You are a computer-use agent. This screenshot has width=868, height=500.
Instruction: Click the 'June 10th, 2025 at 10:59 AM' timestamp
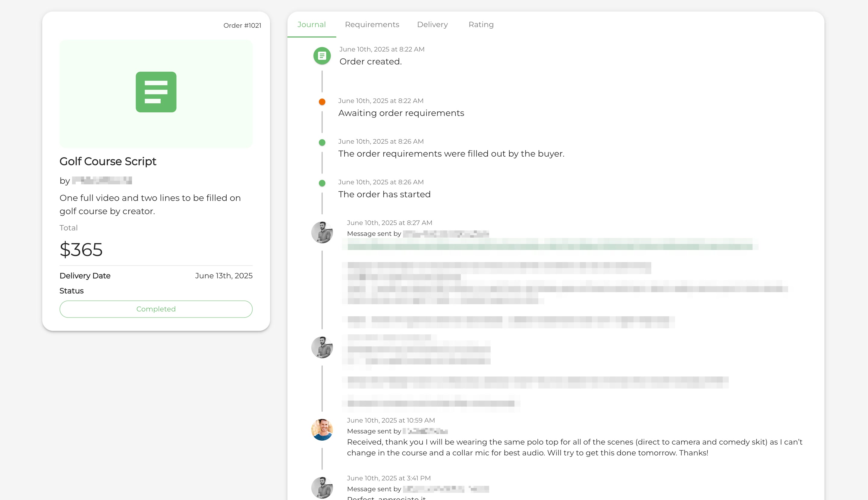pyautogui.click(x=391, y=420)
